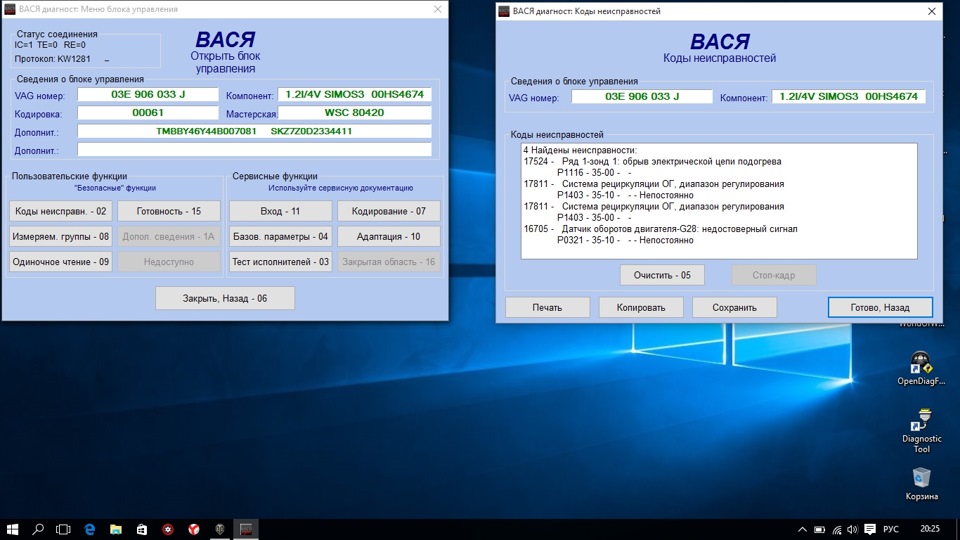Select fault line 17524 Ряд 1-зонд 1
Image resolution: width=960 pixels, height=540 pixels.
pos(653,162)
